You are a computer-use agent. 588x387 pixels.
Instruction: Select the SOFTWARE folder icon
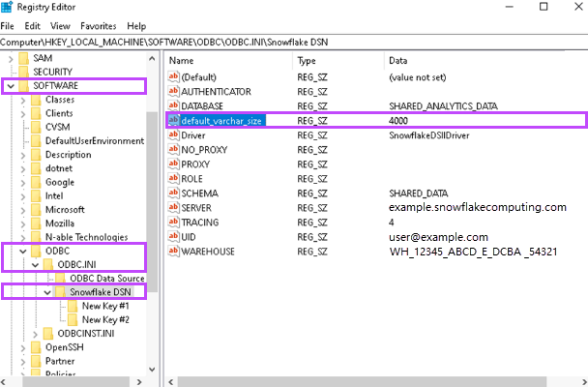tap(23, 86)
